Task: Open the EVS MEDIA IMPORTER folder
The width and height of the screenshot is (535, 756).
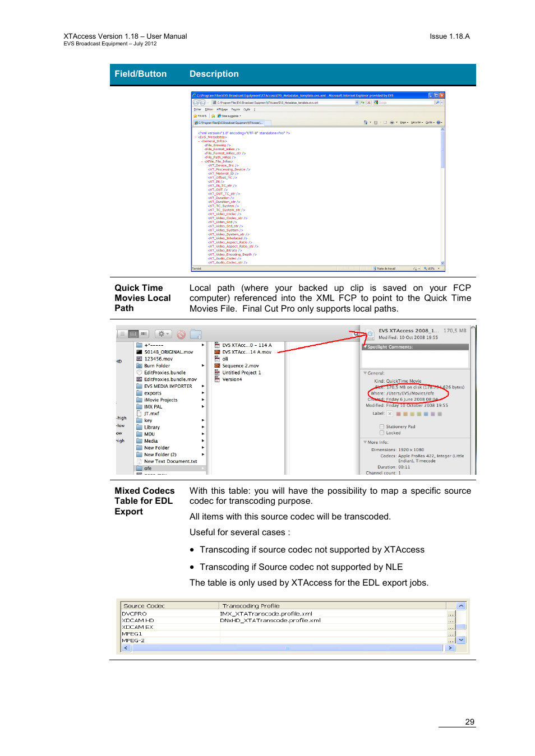Action: [164, 386]
